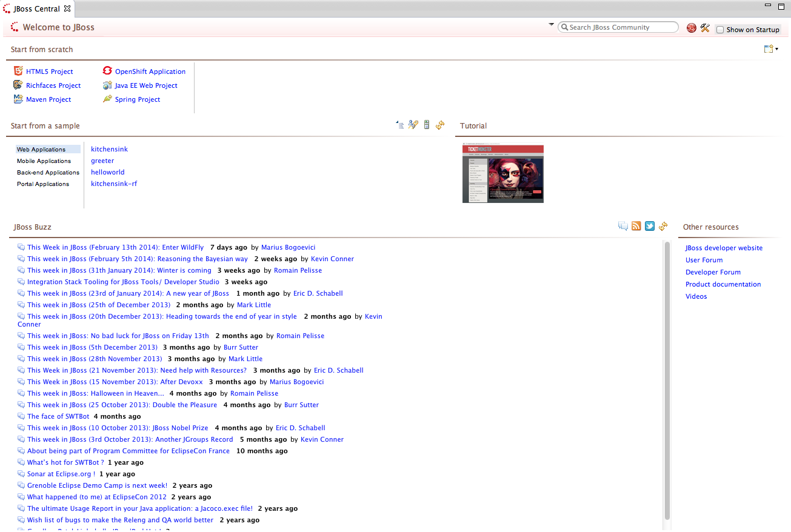Select the JBoss Central tab
Viewport: 791px width, 532px height.
point(36,8)
